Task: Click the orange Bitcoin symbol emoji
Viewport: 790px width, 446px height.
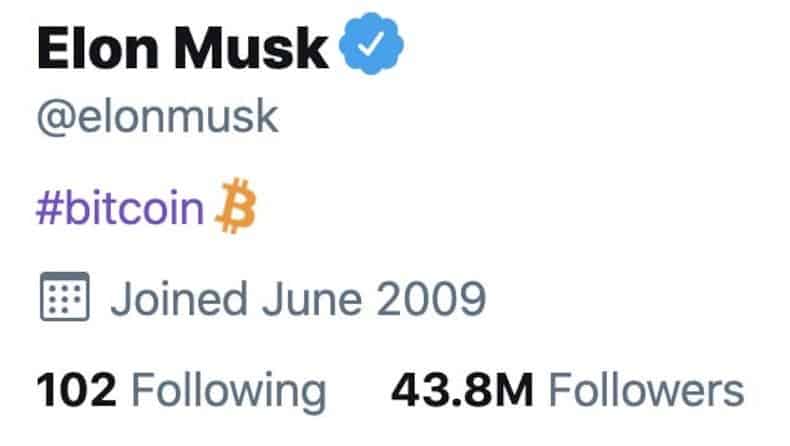Action: [x=236, y=206]
